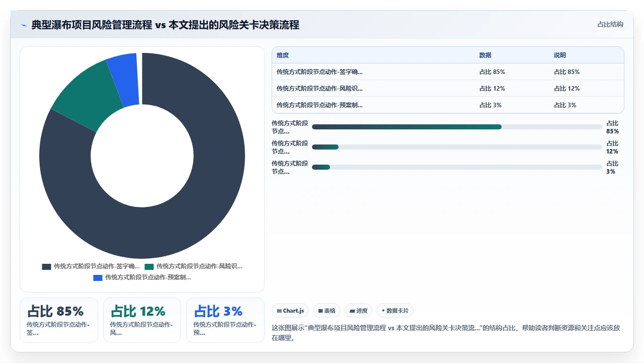
Task: Toggle the green legend item 风险识
Action: (x=194, y=266)
